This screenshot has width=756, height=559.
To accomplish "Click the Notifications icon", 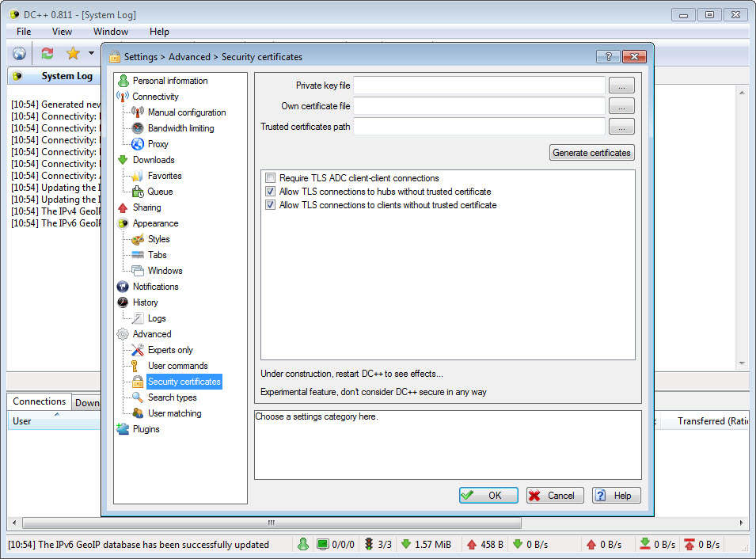I will pos(123,287).
